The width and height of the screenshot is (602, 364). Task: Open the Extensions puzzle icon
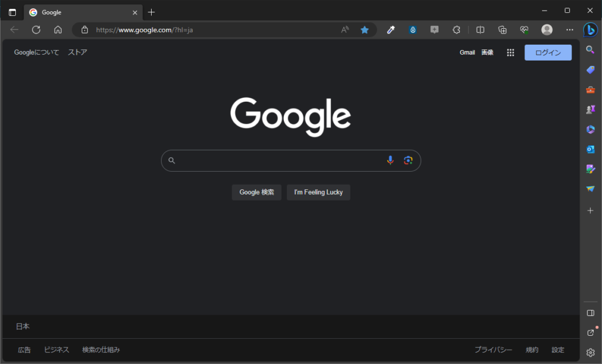coord(456,29)
